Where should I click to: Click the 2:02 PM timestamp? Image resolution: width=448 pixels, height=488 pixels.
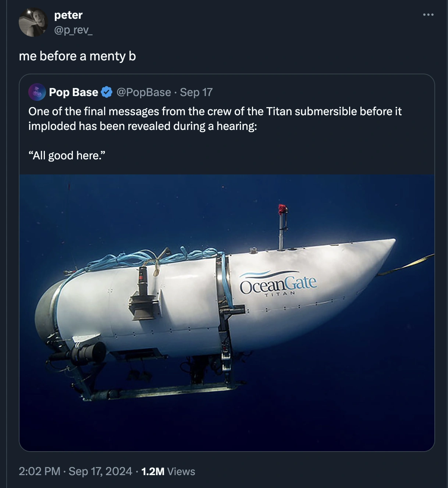(39, 471)
